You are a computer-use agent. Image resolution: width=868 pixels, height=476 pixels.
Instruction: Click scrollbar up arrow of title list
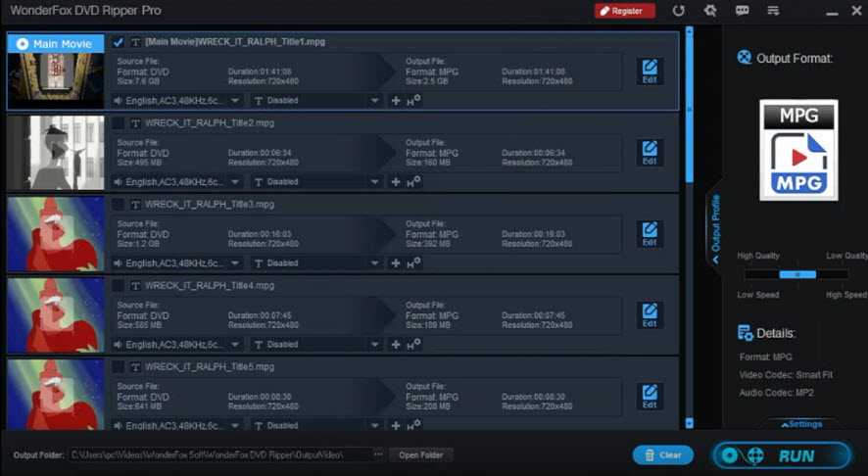click(x=689, y=31)
